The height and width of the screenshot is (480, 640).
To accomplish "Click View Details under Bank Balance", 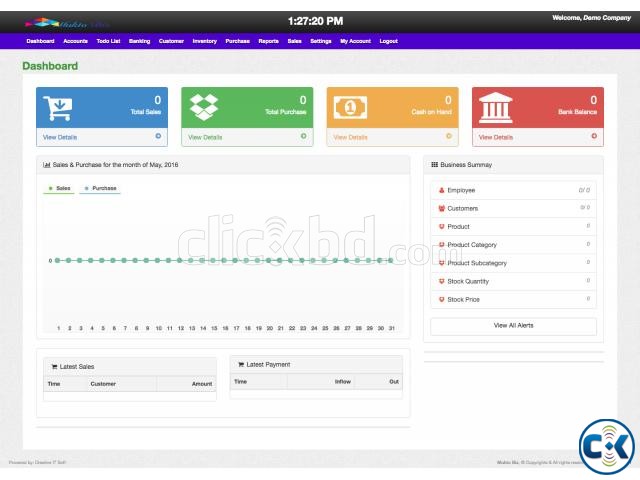I will click(x=496, y=137).
